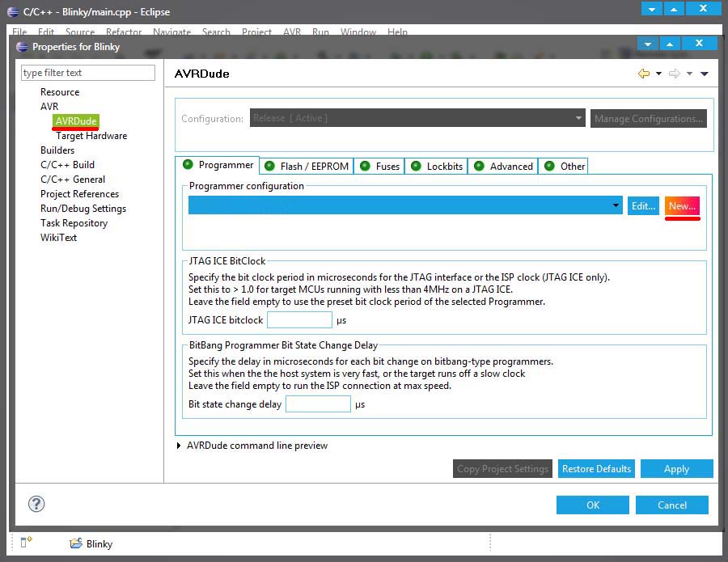This screenshot has height=562, width=728.
Task: Click the Apply button
Action: [676, 469]
